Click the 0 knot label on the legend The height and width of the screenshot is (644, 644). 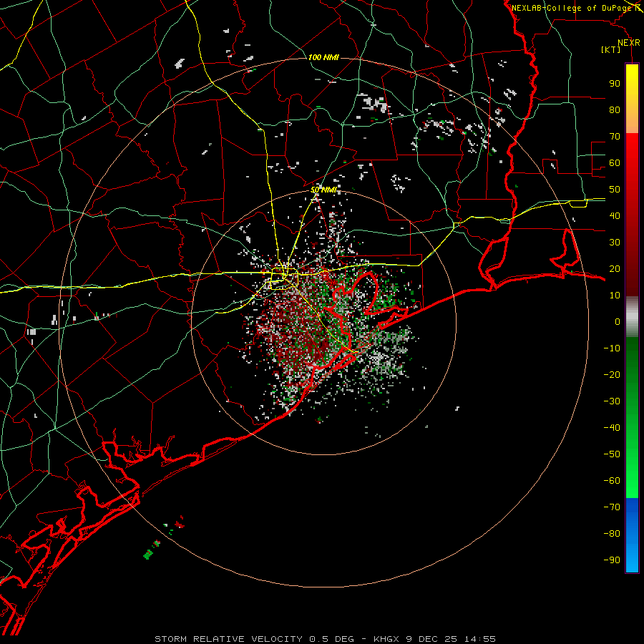click(618, 321)
